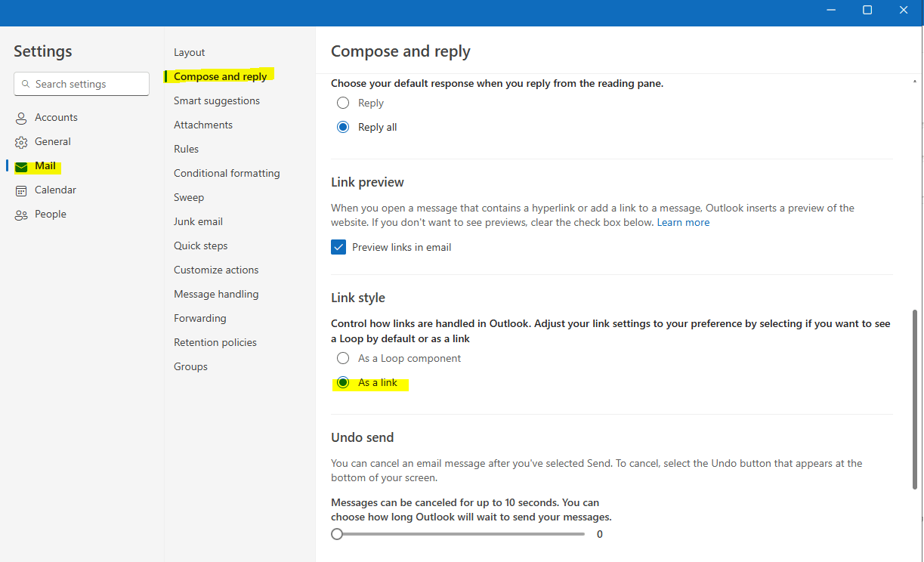924x562 pixels.
Task: Click the Undo send slider handle
Action: coord(337,534)
